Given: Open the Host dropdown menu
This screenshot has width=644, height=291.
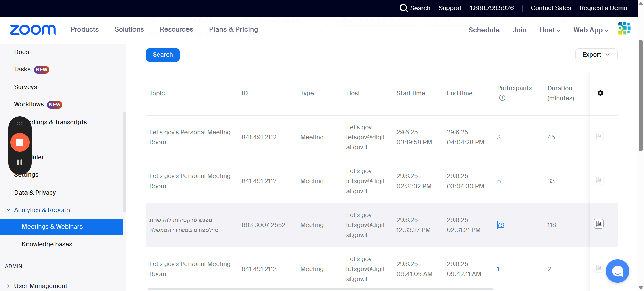Looking at the screenshot, I should click(550, 30).
